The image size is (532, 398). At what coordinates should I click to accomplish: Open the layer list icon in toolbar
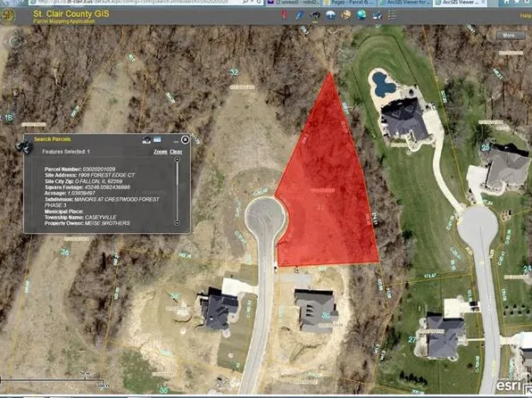coord(392,14)
